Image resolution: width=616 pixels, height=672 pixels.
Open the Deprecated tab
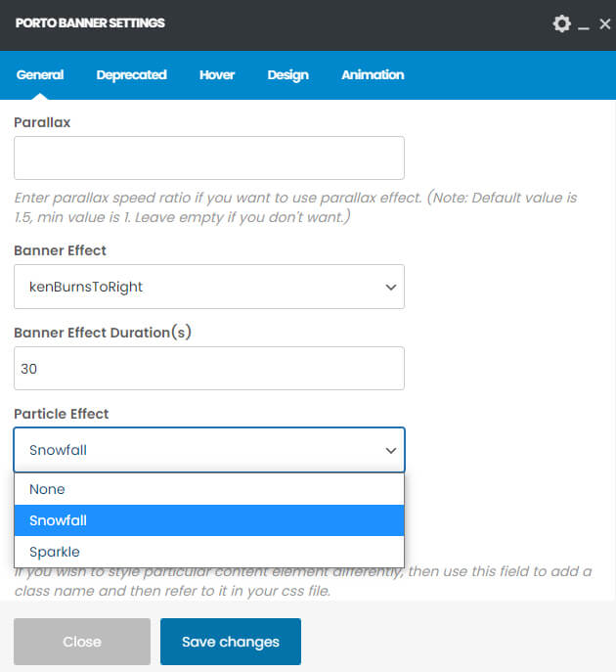131,74
